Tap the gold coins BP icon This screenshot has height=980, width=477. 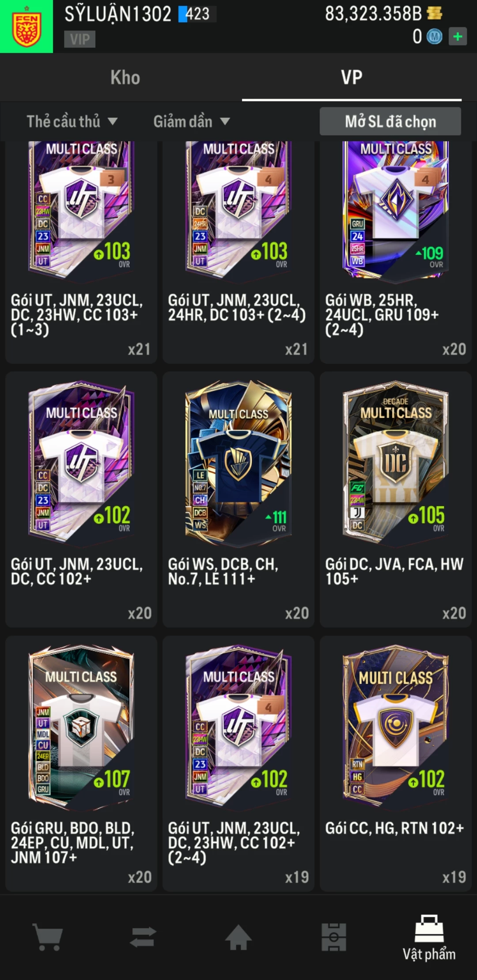435,13
